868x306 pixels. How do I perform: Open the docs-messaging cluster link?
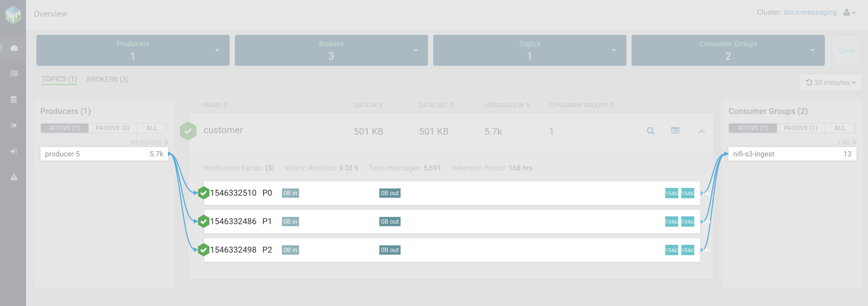pyautogui.click(x=809, y=12)
